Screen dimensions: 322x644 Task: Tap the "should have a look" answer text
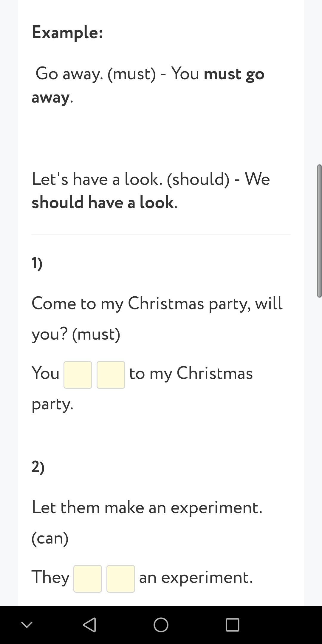pyautogui.click(x=103, y=202)
